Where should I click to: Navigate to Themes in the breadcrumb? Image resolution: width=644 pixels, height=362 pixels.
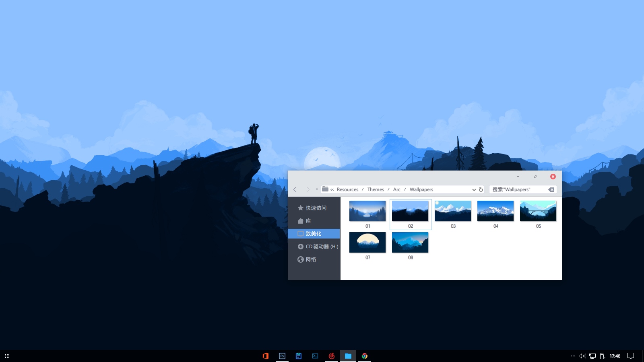tap(376, 189)
